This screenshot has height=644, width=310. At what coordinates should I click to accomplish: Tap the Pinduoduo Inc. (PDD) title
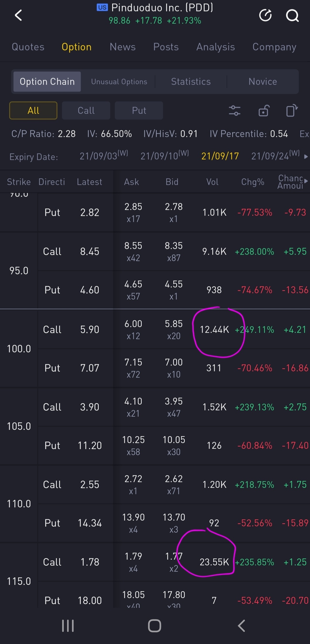pos(162,7)
